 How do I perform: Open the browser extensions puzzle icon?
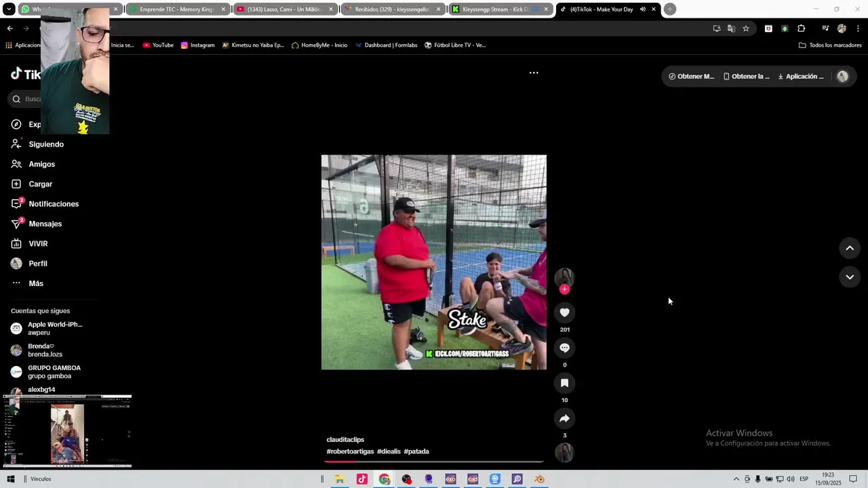(x=802, y=28)
